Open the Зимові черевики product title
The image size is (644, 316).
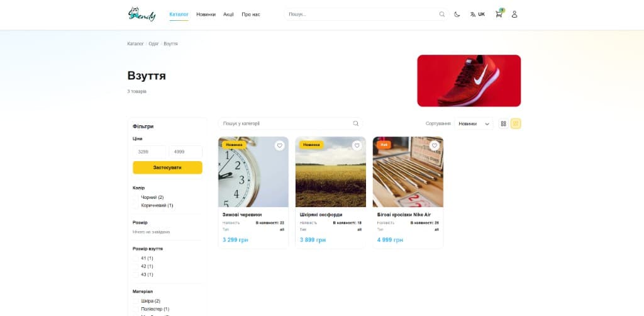pos(242,215)
